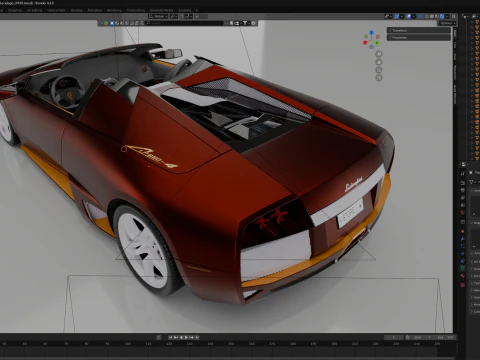Click the zoom view magnifier button
480x360 pixels.
point(379,54)
